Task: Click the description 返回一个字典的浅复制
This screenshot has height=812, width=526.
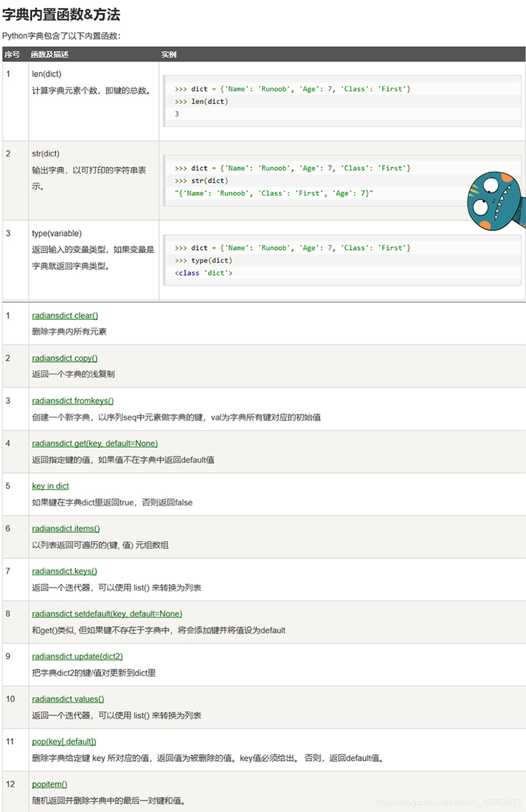Action: (x=73, y=374)
